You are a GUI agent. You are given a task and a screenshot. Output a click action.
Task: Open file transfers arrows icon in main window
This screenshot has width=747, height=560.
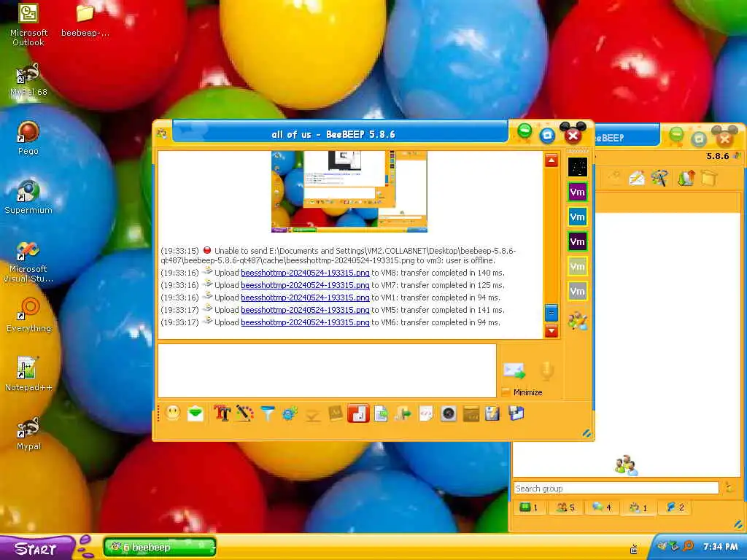tap(686, 179)
